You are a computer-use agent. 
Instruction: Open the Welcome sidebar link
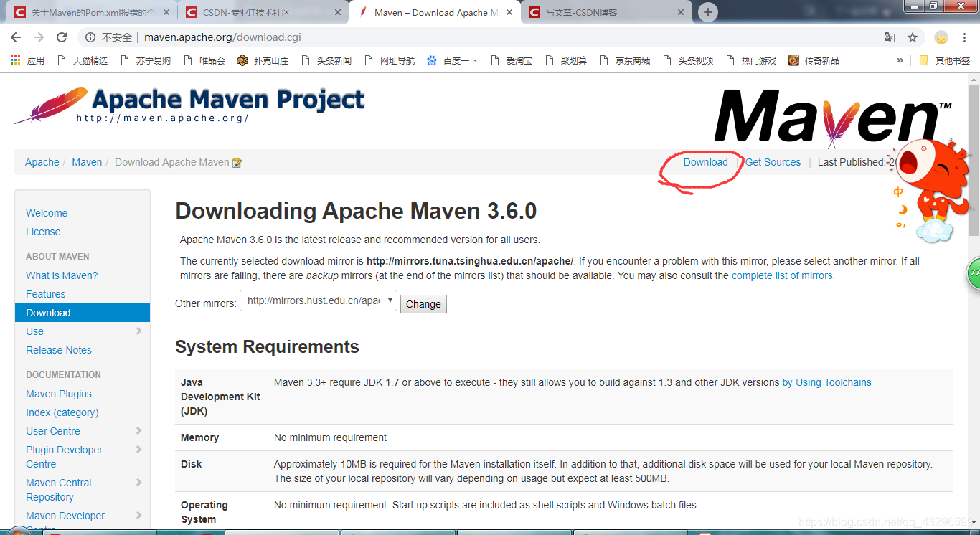(x=47, y=213)
